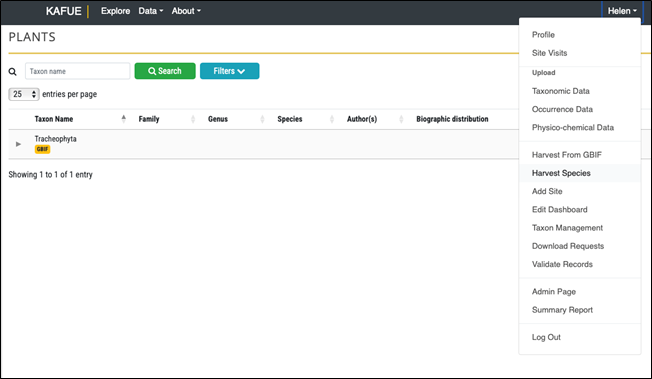This screenshot has height=379, width=652.
Task: Open the About dropdown menu
Action: click(x=186, y=11)
